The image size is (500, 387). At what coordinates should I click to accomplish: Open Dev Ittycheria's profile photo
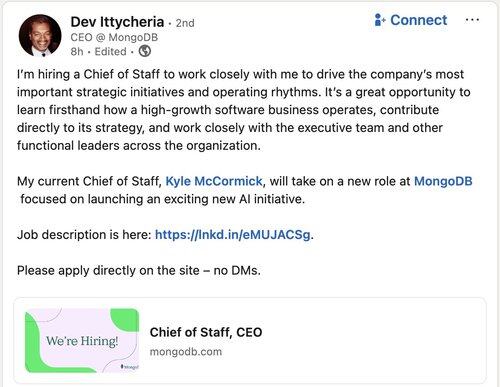point(40,35)
